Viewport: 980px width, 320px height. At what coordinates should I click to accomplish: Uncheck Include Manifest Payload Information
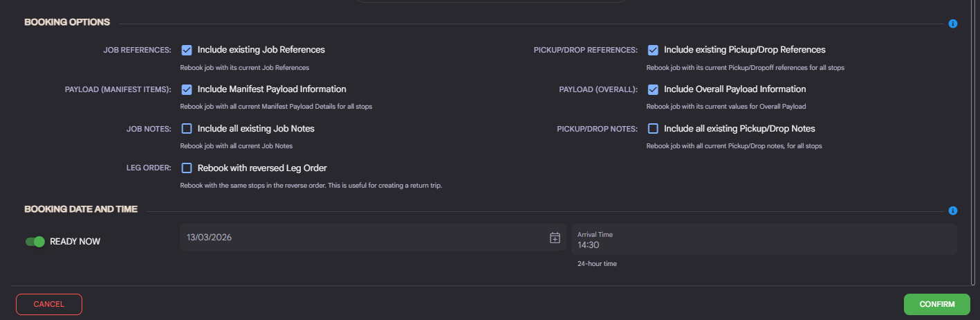point(187,89)
